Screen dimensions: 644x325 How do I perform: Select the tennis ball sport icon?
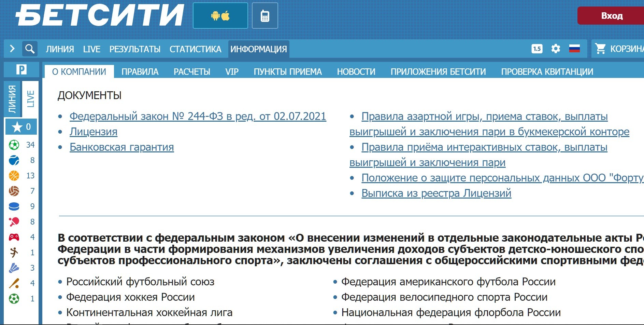14,160
